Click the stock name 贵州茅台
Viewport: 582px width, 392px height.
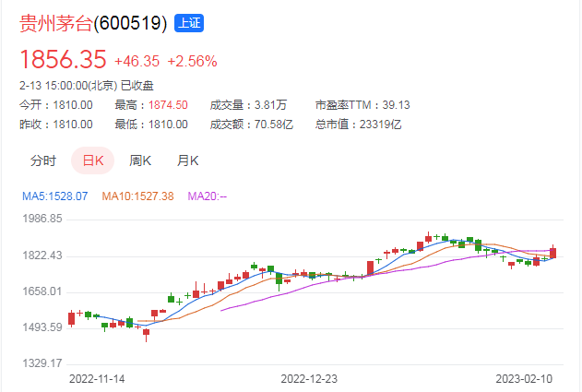pyautogui.click(x=55, y=23)
